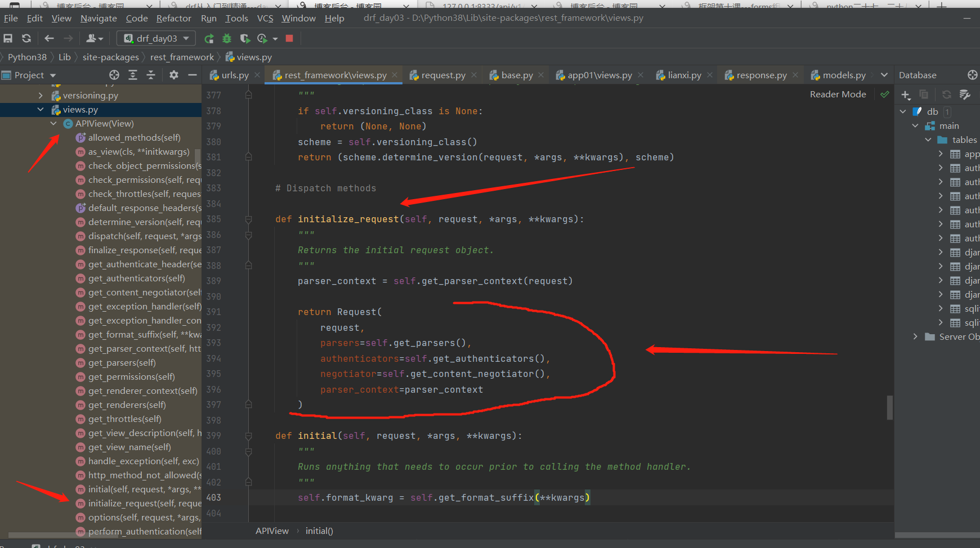Click the locate-current-file target icon in Project panel
980x548 pixels.
(x=114, y=75)
